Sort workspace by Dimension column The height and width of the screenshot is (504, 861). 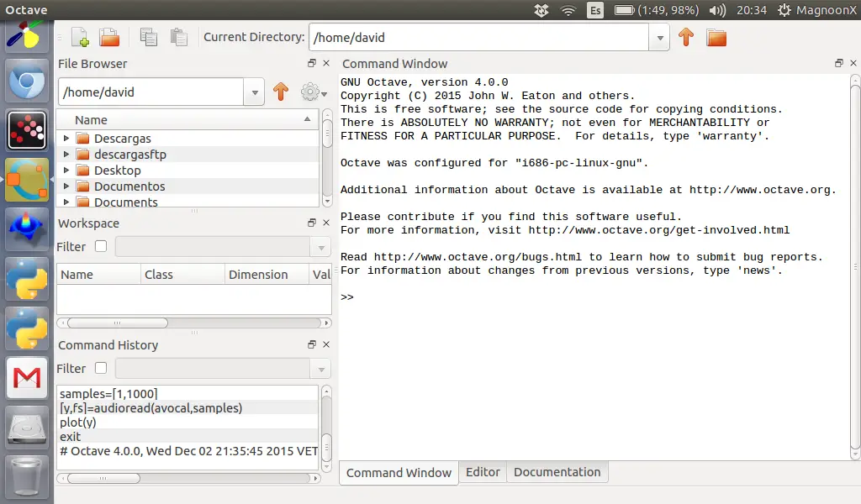(267, 274)
